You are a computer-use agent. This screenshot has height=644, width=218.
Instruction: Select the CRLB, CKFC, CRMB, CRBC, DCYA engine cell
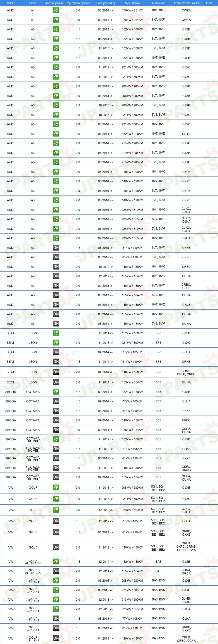[186, 547]
